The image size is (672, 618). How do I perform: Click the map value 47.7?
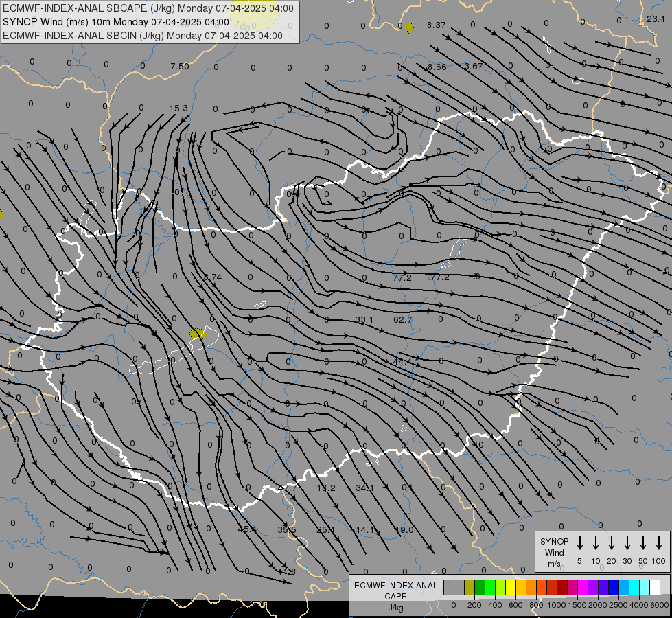pos(287,488)
